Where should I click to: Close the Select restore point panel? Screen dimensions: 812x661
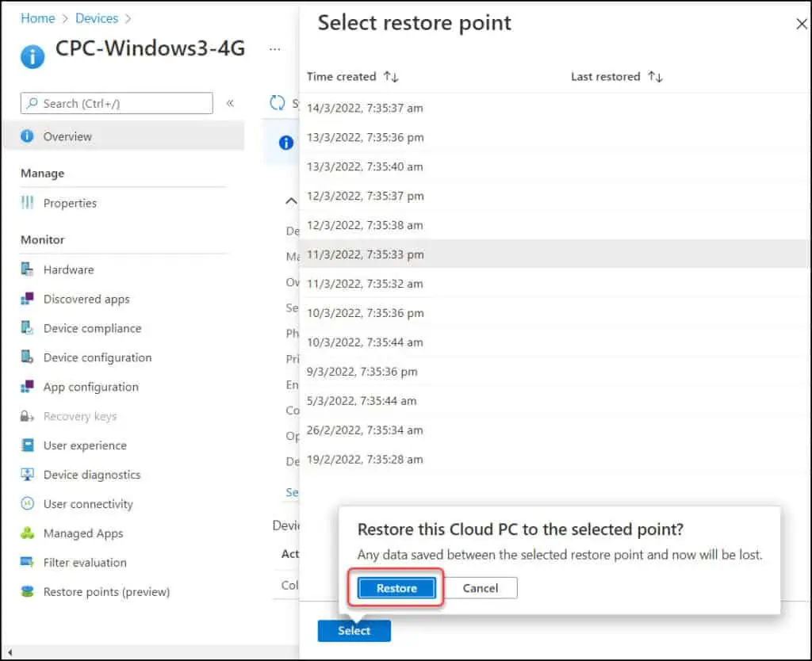click(801, 24)
